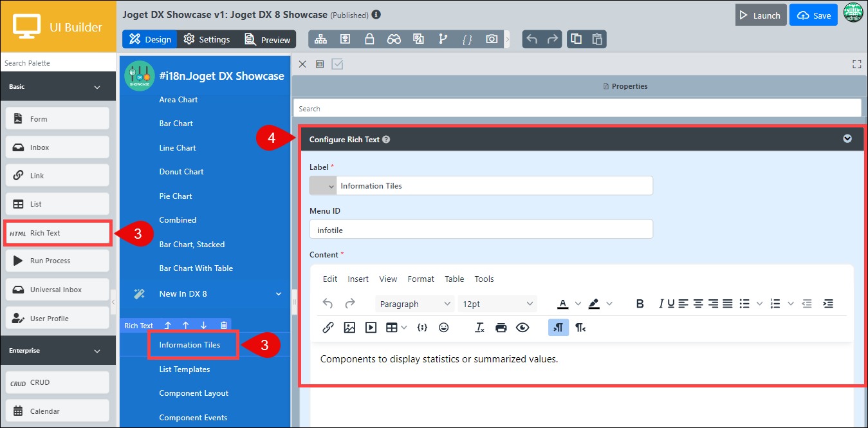Click the apply checkmark box in properties bar

337,64
